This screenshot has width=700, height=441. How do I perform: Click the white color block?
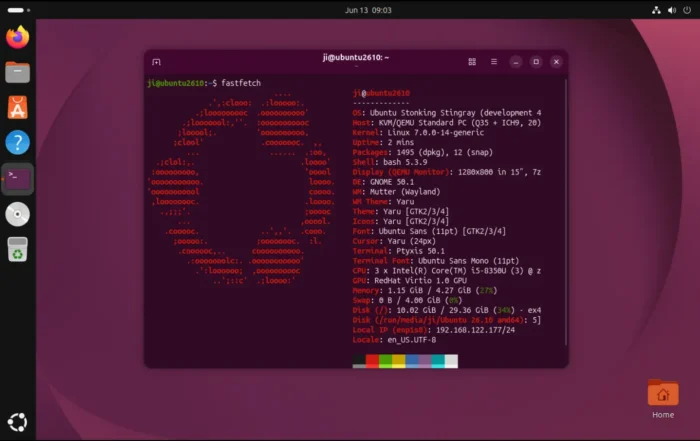tap(451, 361)
